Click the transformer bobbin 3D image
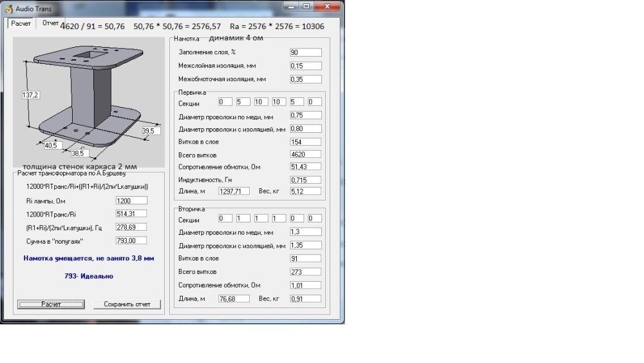This screenshot has width=644, height=363. pyautogui.click(x=88, y=100)
